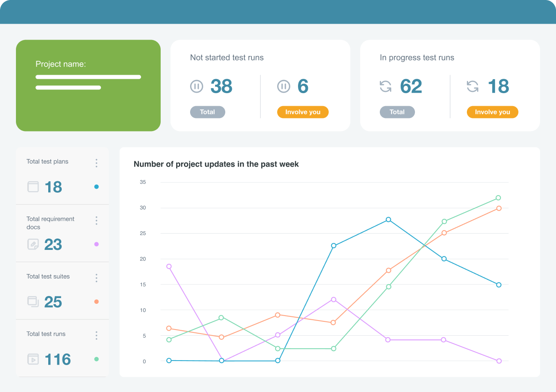The width and height of the screenshot is (556, 392).
Task: Click the Total test plans window icon
Action: coord(33,187)
